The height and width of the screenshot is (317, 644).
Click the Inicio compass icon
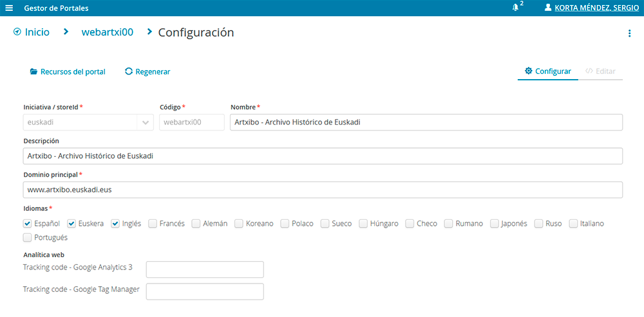[17, 32]
